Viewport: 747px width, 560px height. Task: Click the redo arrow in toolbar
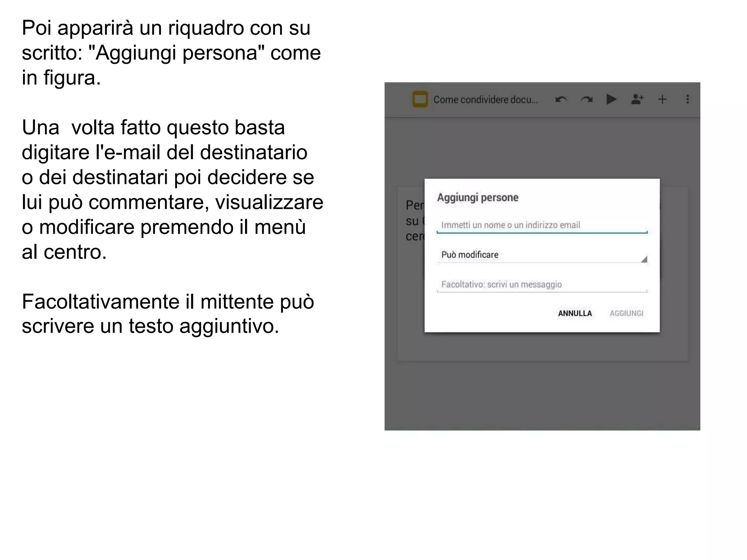587,99
